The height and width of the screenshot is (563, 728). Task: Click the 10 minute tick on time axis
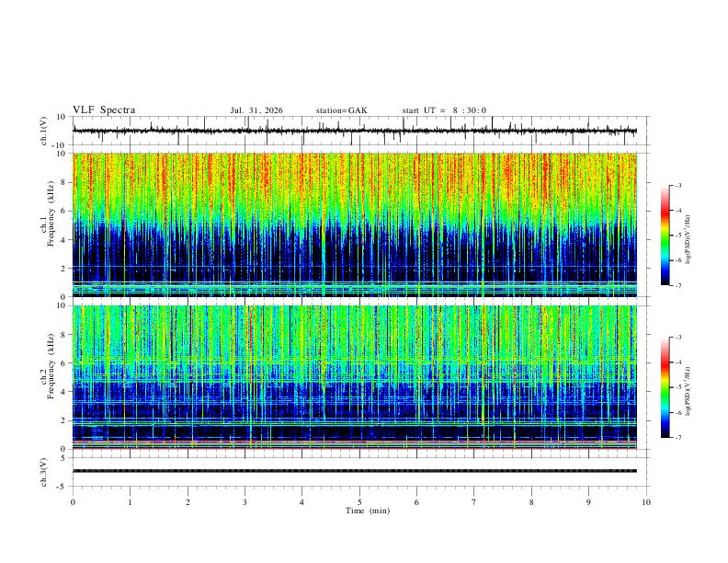point(646,502)
